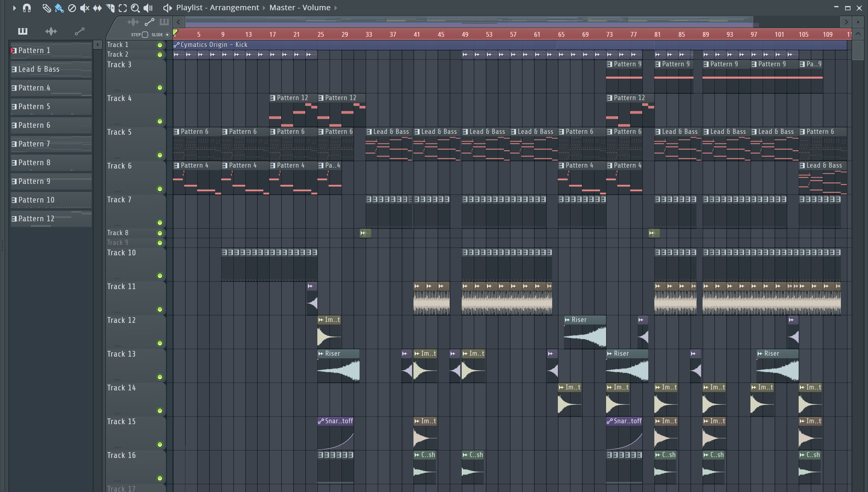Show patterns in the picker panel
Screen dimensions: 868x492
pyautogui.click(x=23, y=31)
